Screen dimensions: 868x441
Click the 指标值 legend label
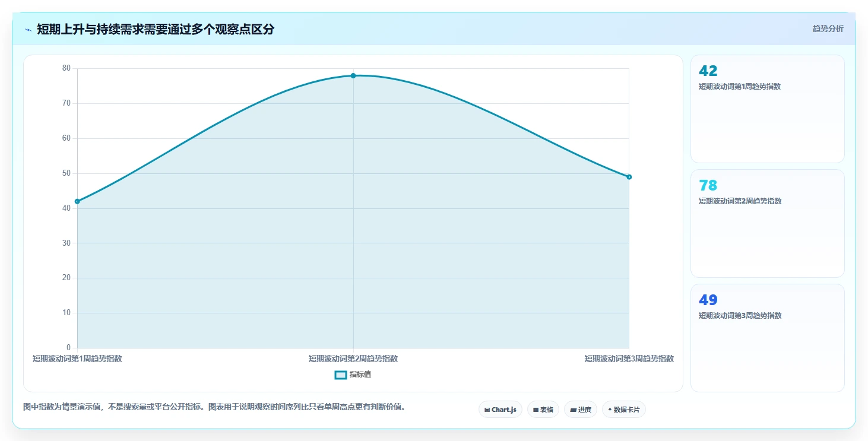(x=360, y=375)
